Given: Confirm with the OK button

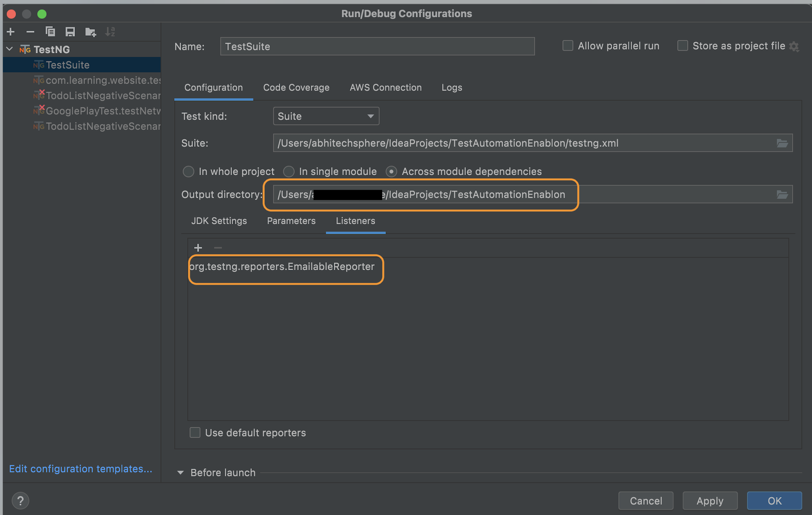Looking at the screenshot, I should [774, 501].
